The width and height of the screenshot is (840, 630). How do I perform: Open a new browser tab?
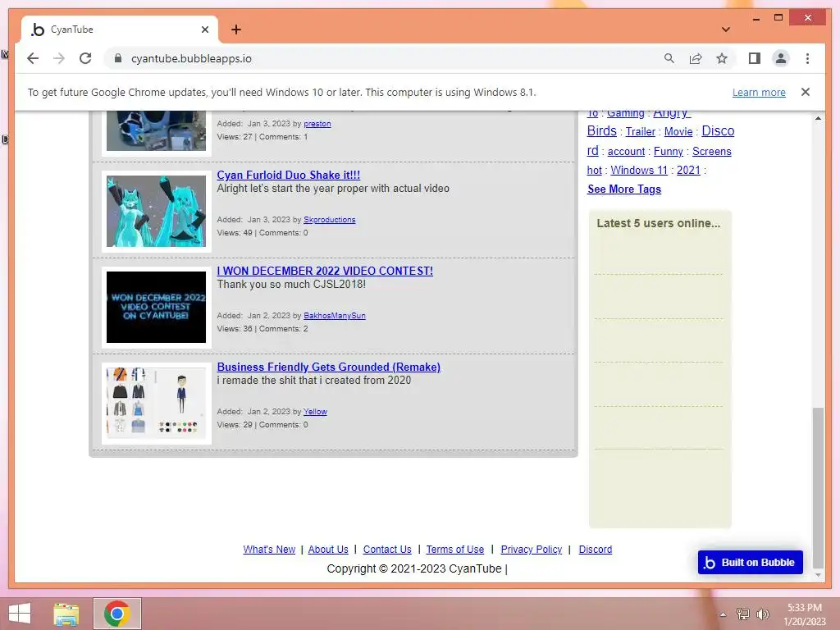(236, 30)
